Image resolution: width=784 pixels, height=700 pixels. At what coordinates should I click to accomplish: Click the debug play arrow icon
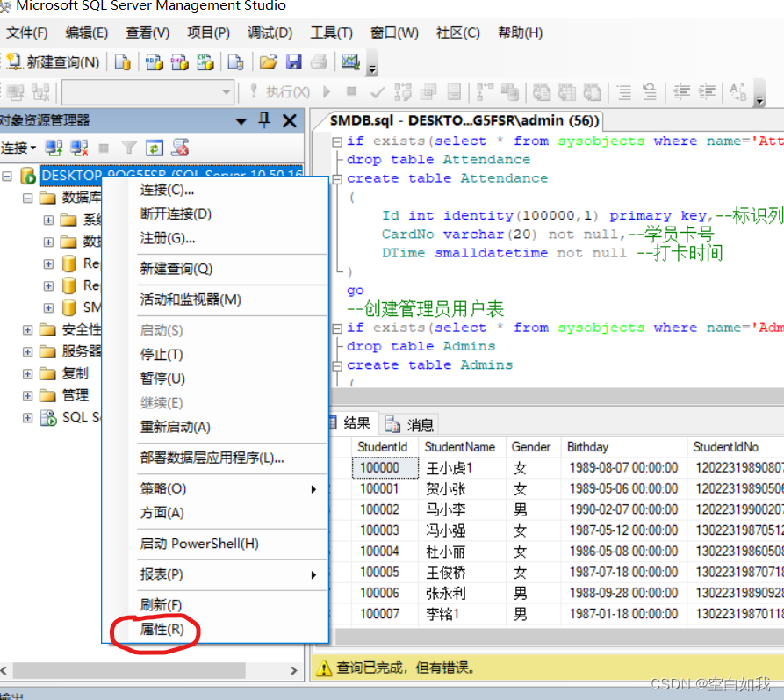click(x=327, y=92)
